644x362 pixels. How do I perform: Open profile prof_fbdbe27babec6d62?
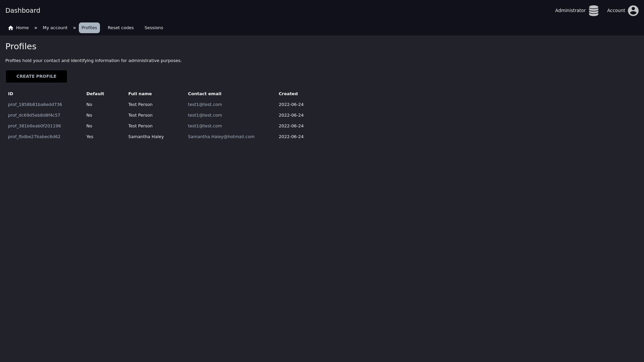(x=34, y=137)
